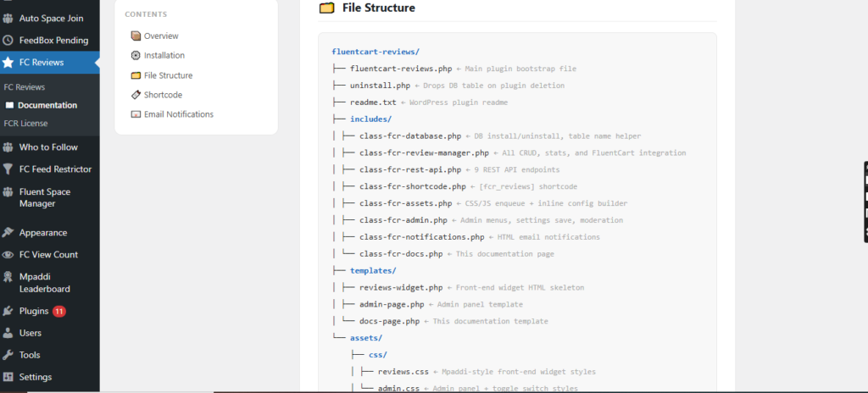The height and width of the screenshot is (393, 868).
Task: Click the Appearance paintbrush icon
Action: point(8,232)
